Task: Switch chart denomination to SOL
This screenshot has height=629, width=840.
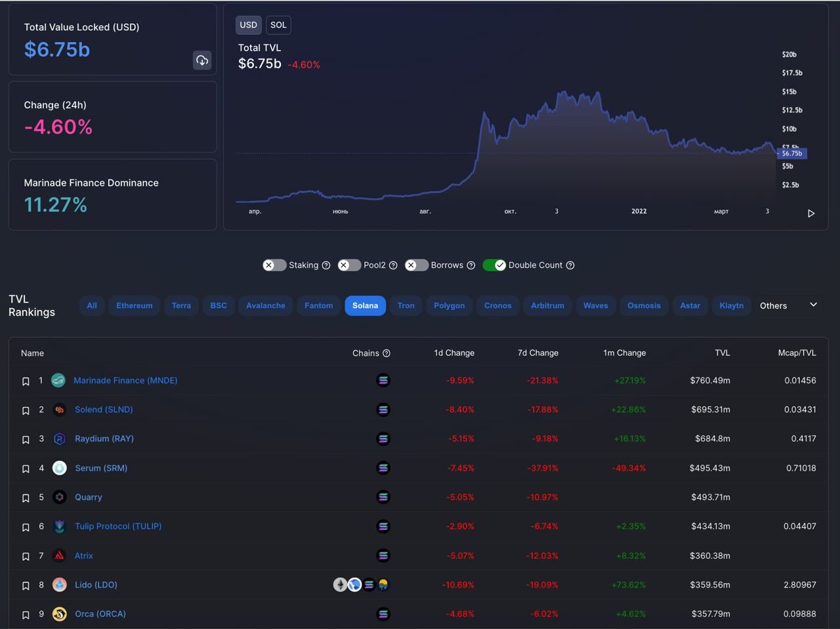Action: pyautogui.click(x=278, y=25)
